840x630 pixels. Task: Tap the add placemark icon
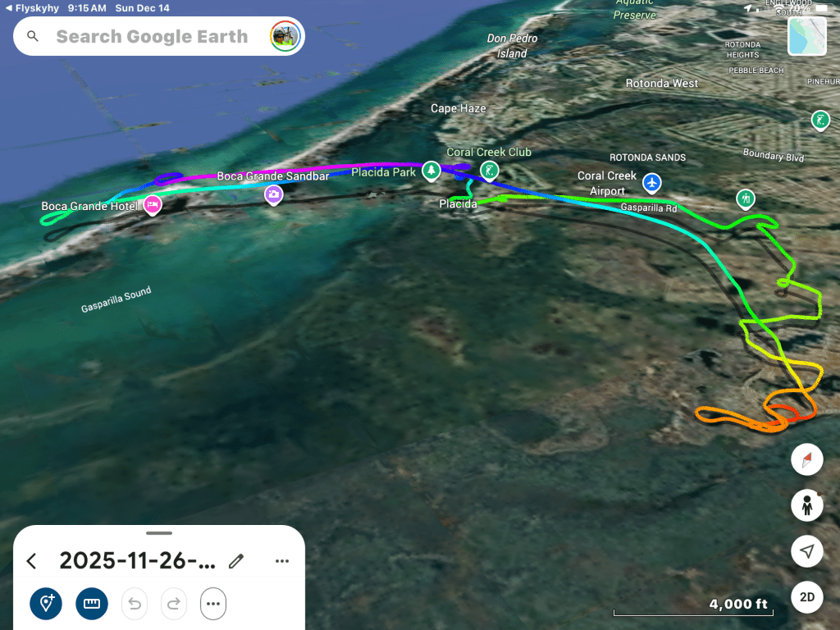pos(46,603)
